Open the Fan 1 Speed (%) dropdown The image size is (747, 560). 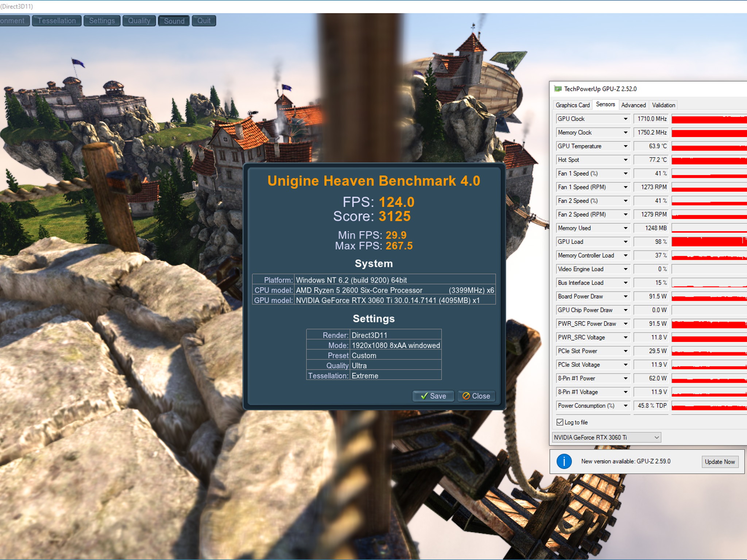(x=626, y=174)
